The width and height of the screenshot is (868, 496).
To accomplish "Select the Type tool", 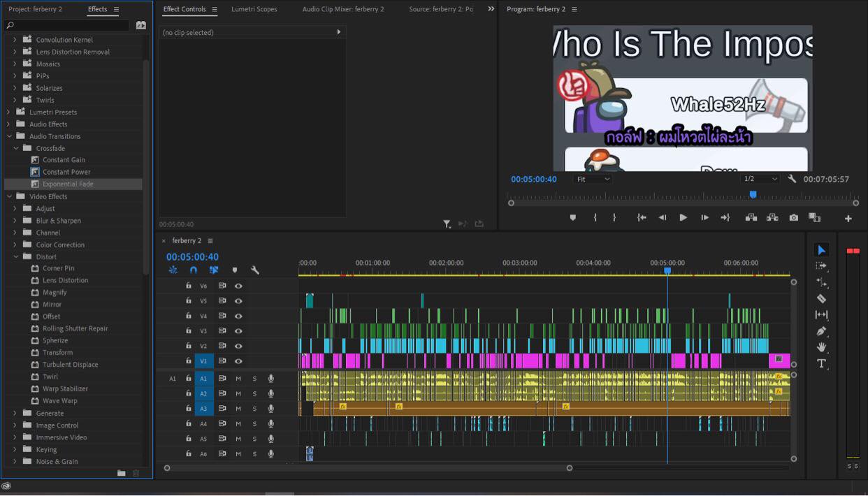I will 821,363.
